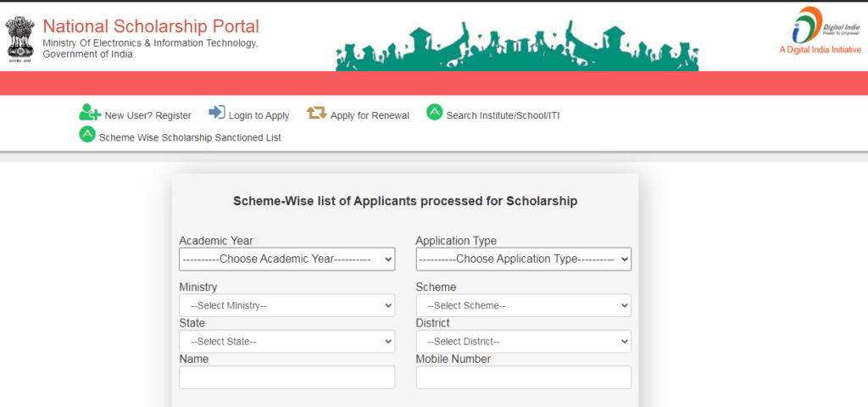
Task: Click the green New User register icon
Action: [x=90, y=113]
